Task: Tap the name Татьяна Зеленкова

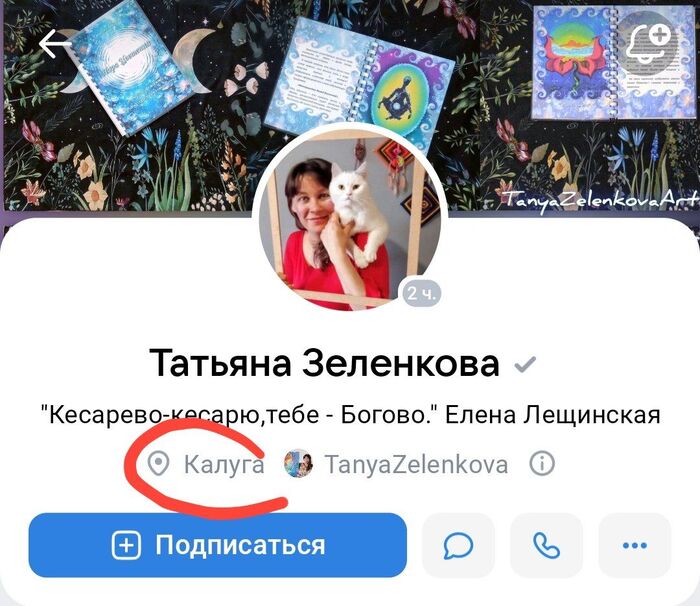Action: click(x=324, y=363)
